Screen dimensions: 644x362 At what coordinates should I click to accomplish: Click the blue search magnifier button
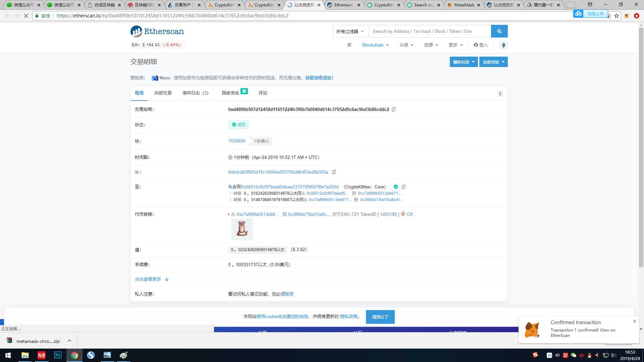coord(499,31)
